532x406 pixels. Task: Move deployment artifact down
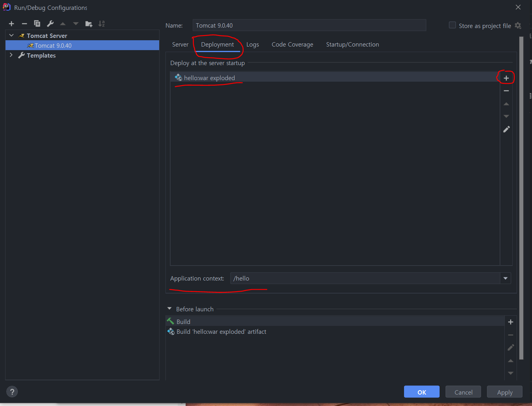(506, 116)
